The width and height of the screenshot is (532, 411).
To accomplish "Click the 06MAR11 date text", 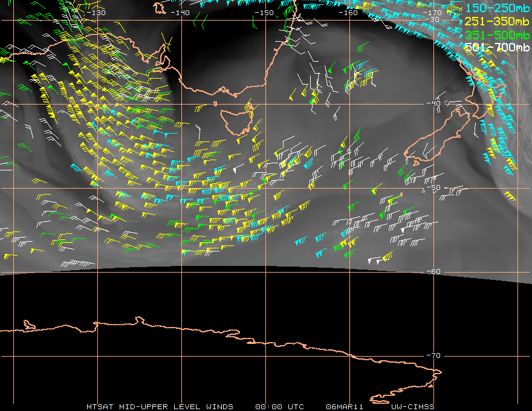I will (x=345, y=407).
